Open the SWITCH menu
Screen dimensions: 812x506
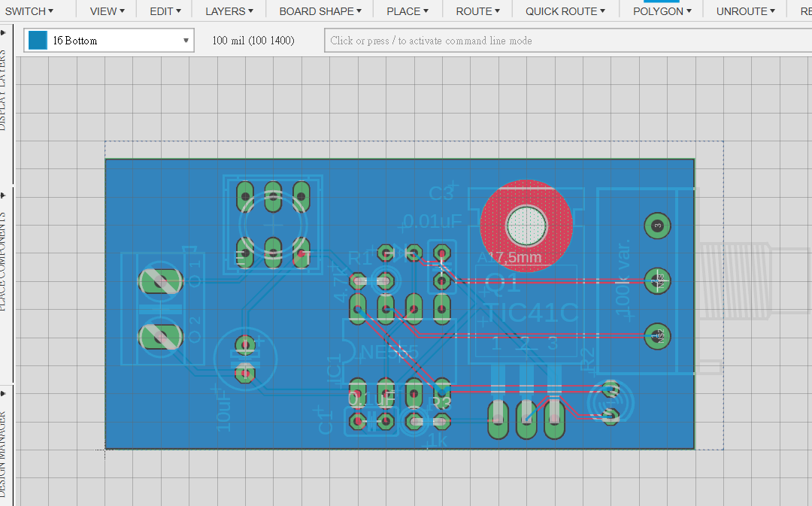[x=29, y=11]
